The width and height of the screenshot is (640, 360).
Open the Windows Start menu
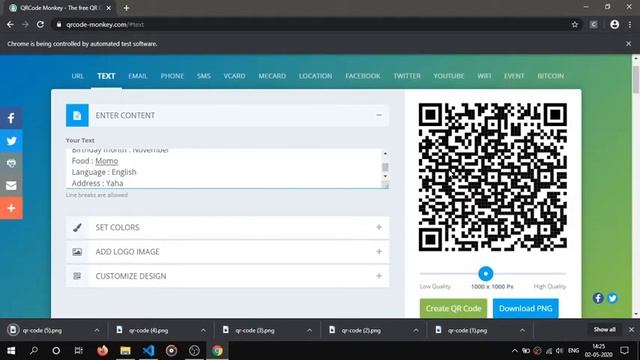click(11, 350)
